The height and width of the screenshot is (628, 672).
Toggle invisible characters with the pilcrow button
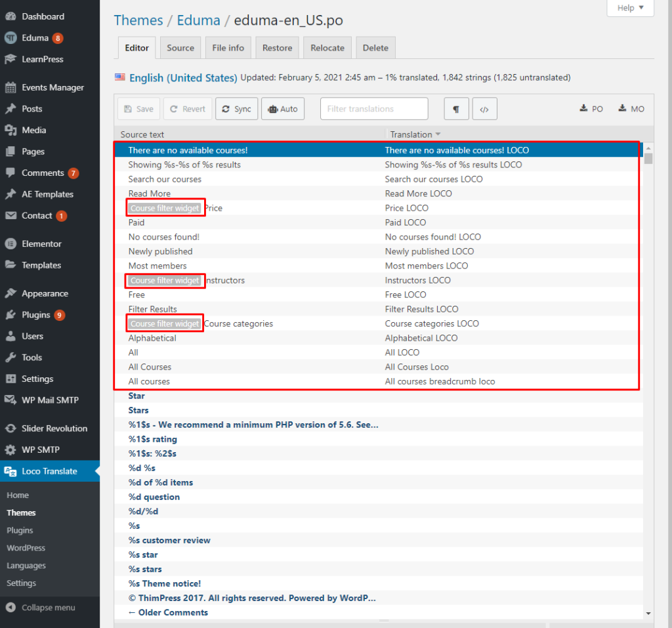point(456,108)
